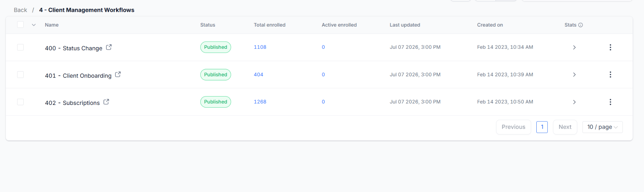Open 402 - Subscriptions external link icon
The height and width of the screenshot is (192, 644).
106,102
